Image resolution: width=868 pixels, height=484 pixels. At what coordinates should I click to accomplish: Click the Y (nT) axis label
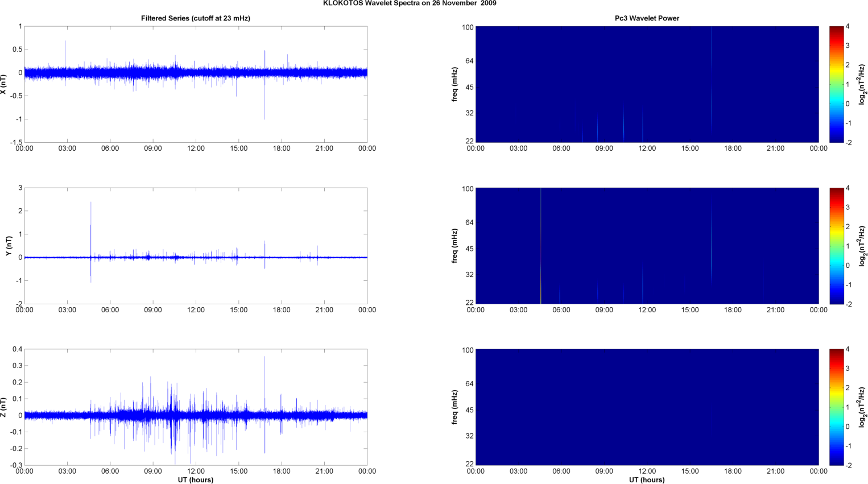click(x=9, y=246)
